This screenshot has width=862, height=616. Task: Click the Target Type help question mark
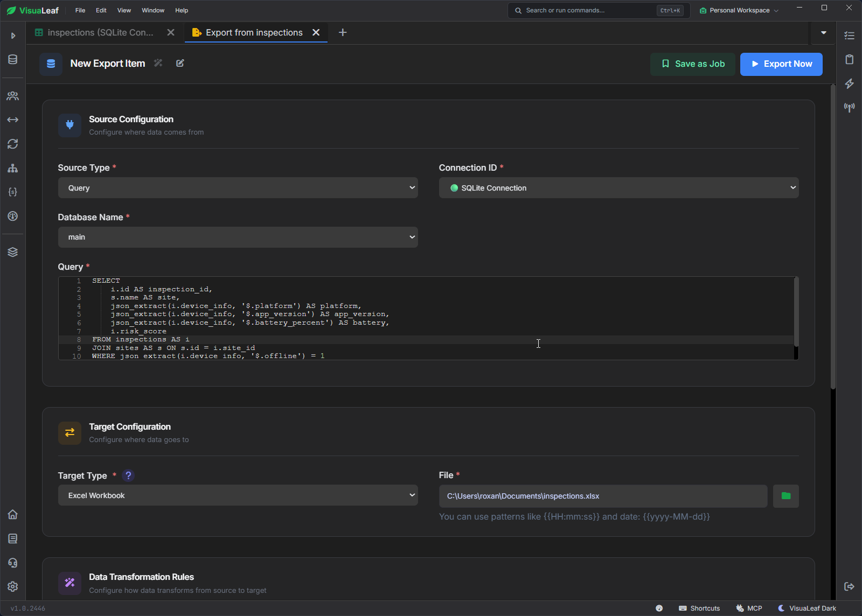(128, 475)
